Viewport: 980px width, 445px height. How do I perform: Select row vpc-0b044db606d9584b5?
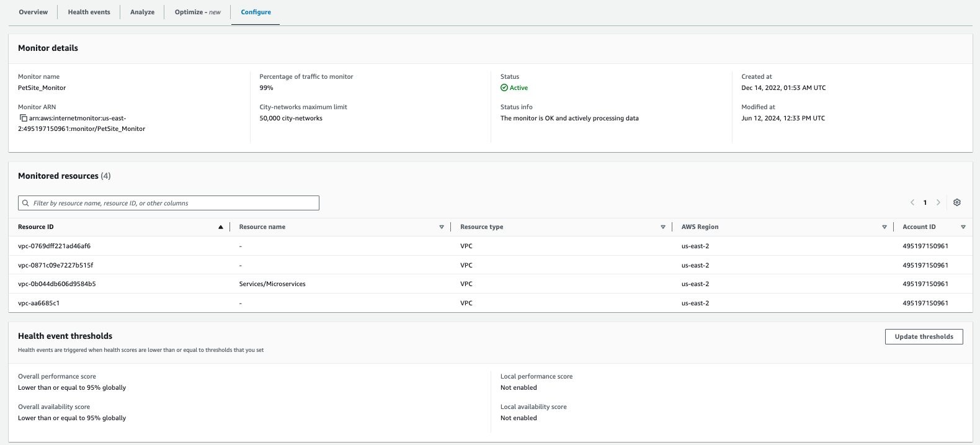490,284
